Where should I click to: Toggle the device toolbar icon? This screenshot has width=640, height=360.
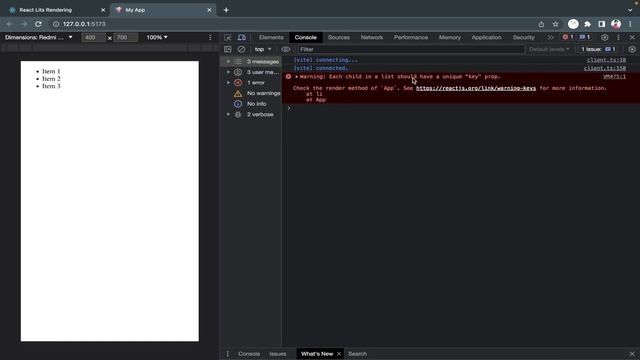tap(242, 38)
